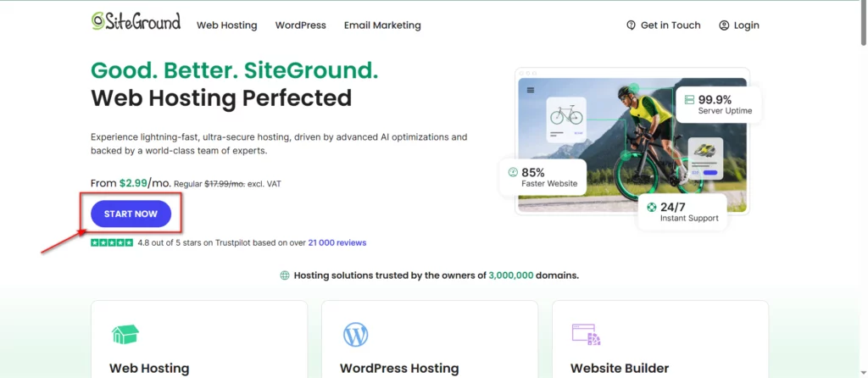
Task: Open the WordPress menu
Action: point(301,25)
